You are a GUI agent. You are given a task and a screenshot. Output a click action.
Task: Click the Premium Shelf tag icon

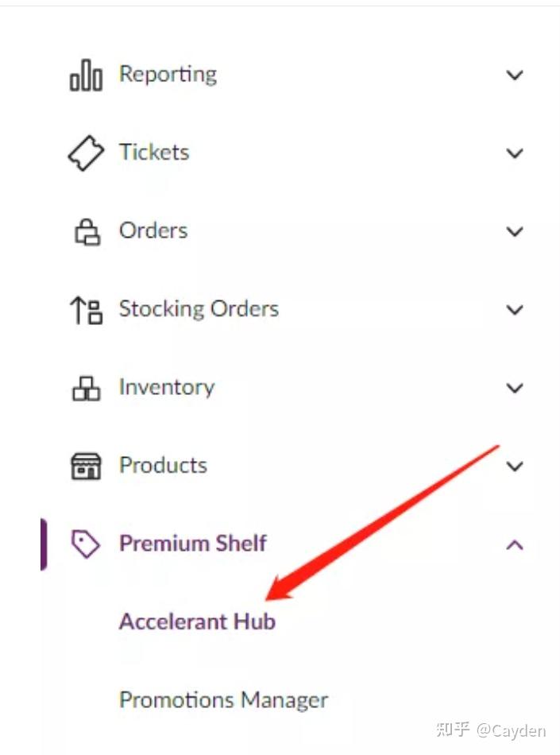(85, 544)
